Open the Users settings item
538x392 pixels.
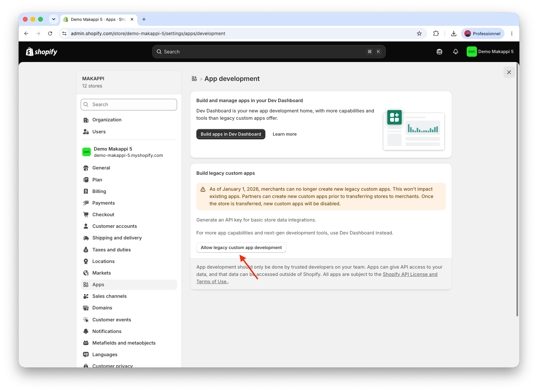[129, 132]
